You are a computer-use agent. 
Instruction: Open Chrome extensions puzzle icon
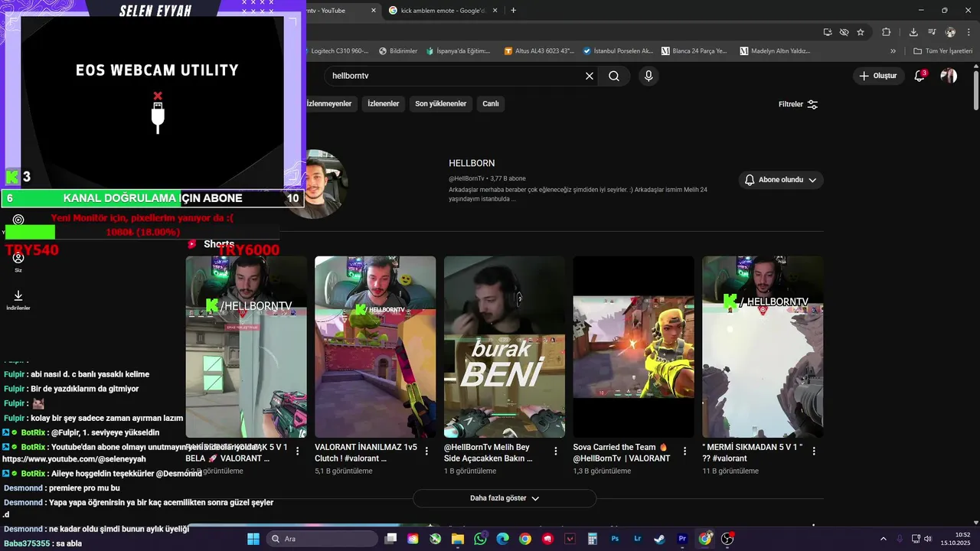pyautogui.click(x=887, y=32)
